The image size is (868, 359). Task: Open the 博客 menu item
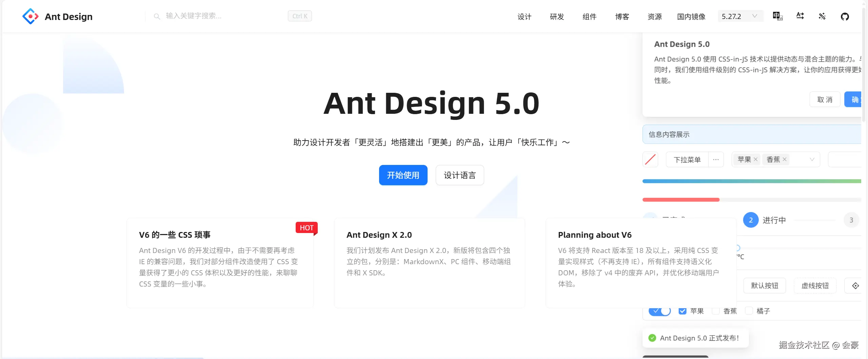tap(622, 17)
